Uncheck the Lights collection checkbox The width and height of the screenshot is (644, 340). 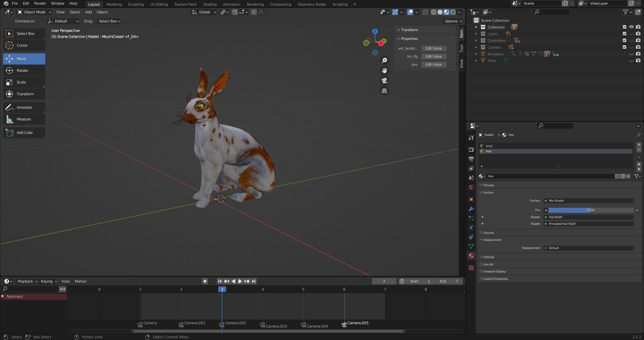click(625, 34)
